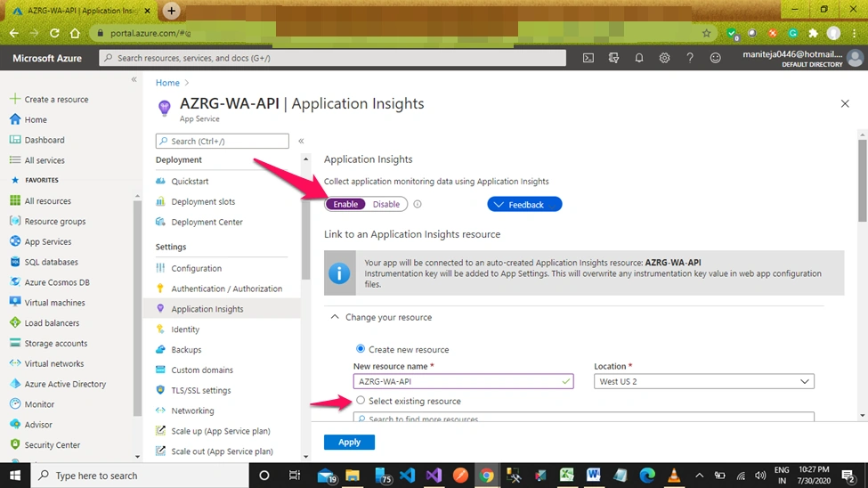868x488 pixels.
Task: Open VLC from the taskbar
Action: (x=674, y=476)
